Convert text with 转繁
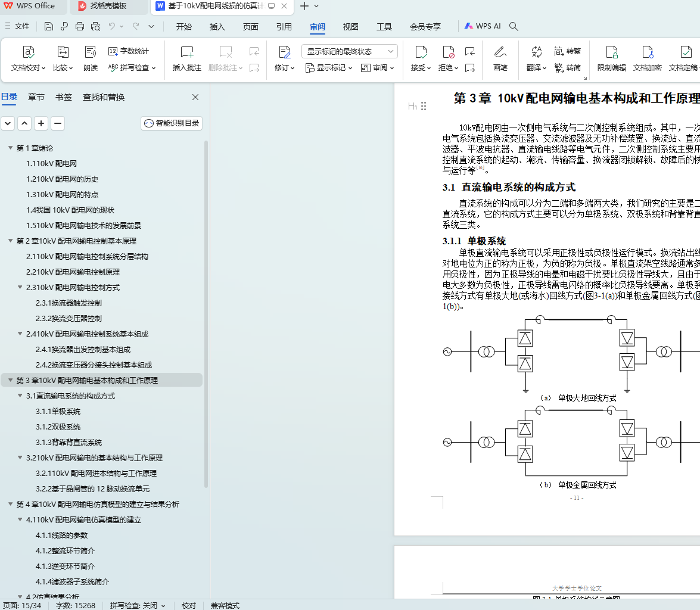Image resolution: width=700 pixels, height=610 pixels. pos(567,51)
